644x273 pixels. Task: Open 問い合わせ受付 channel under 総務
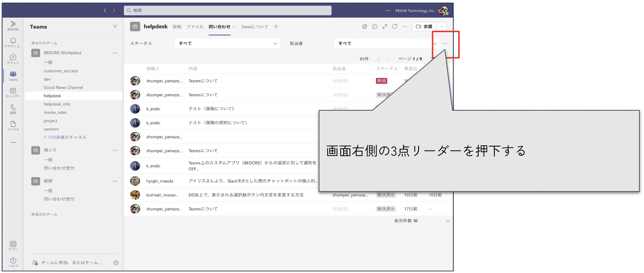[59, 199]
